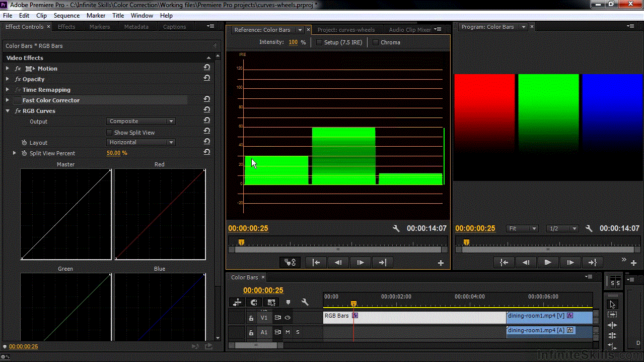
Task: Open the Audio Clip Mixer tab
Action: pyautogui.click(x=410, y=30)
